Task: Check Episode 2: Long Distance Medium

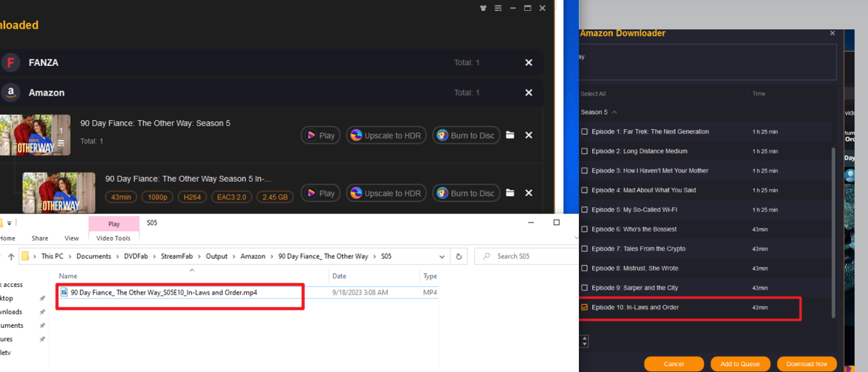Action: click(x=584, y=151)
